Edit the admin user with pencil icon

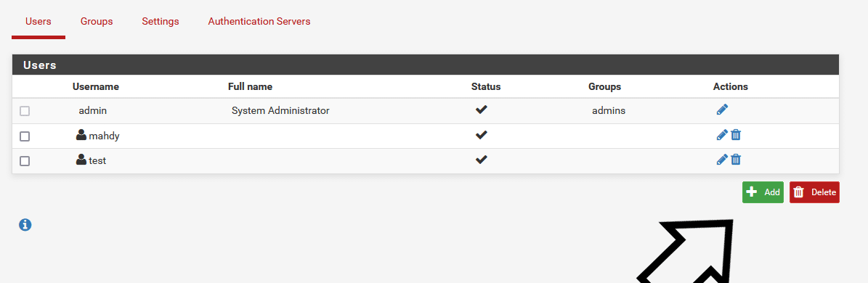(722, 110)
